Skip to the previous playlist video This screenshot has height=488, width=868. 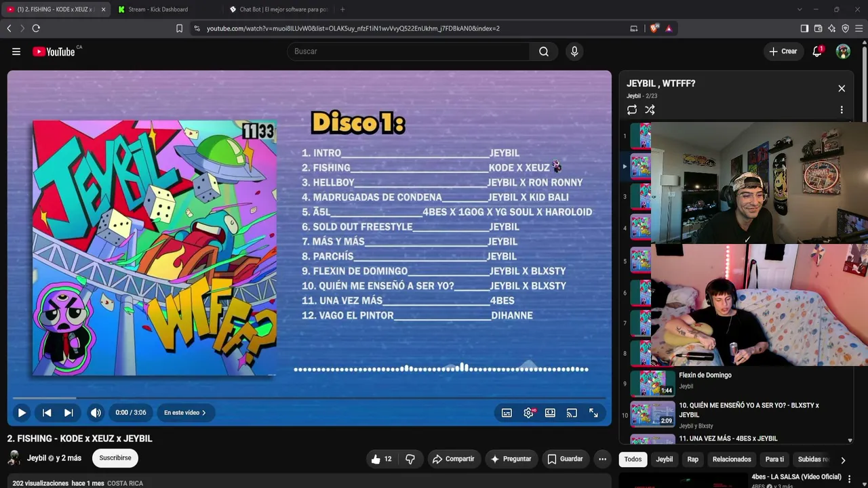[x=47, y=413]
